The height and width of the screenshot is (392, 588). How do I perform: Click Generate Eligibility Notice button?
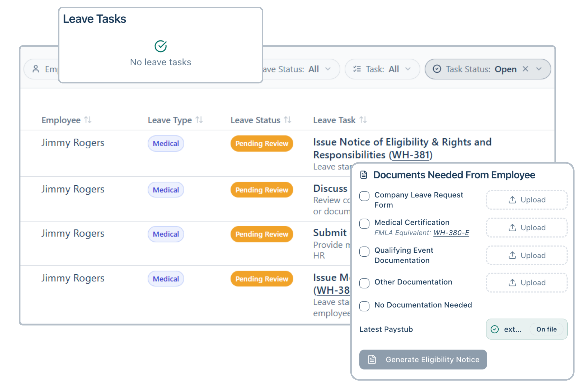(x=423, y=360)
